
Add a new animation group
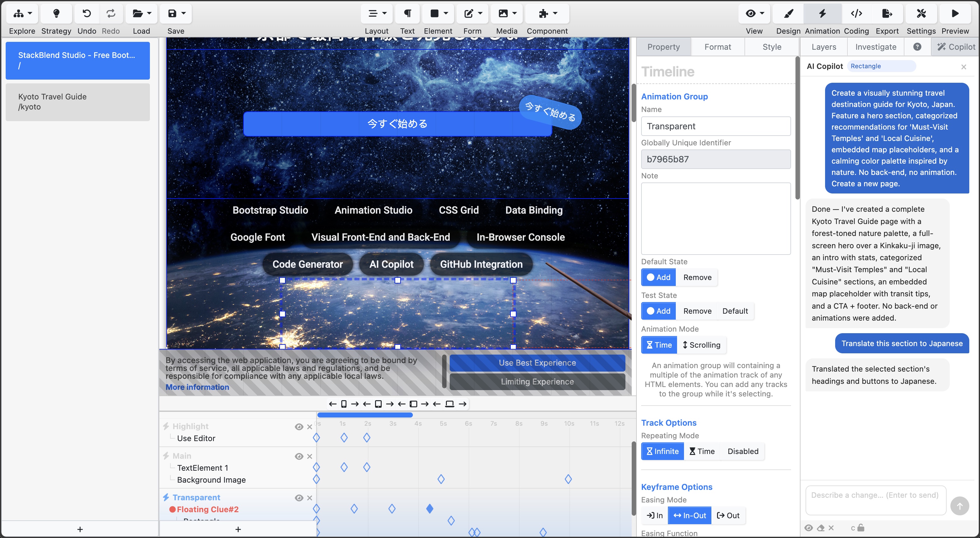click(x=238, y=529)
